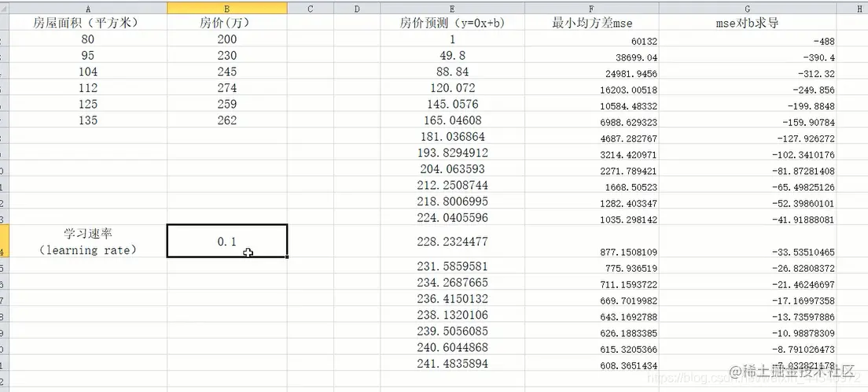868x392 pixels.
Task: Select price cell with value 200
Action: (227, 39)
